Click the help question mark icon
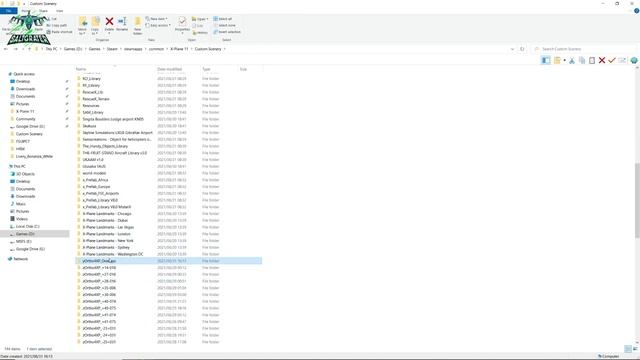Image resolution: width=640 pixels, height=360 pixels. [x=636, y=11]
